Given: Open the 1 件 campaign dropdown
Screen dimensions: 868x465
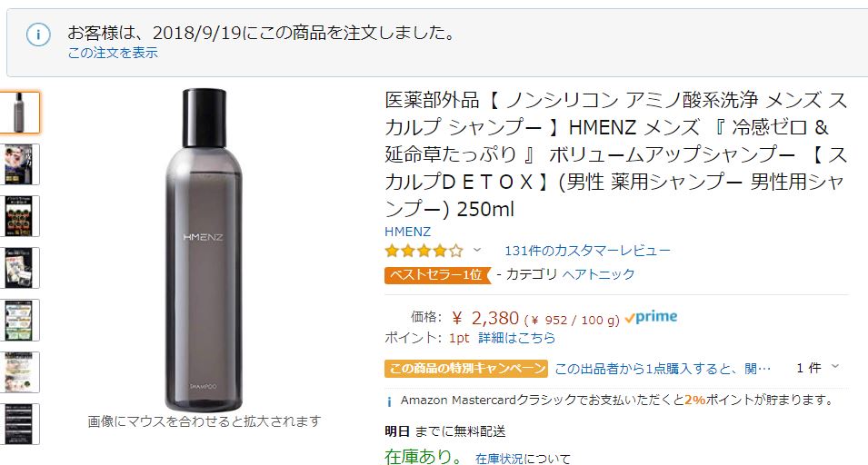Looking at the screenshot, I should (x=818, y=368).
